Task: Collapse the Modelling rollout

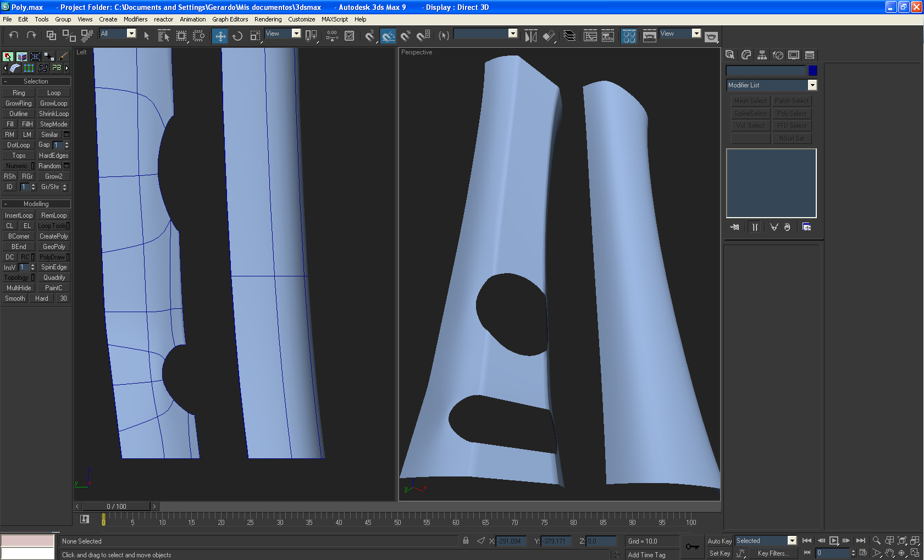Action: click(x=36, y=204)
